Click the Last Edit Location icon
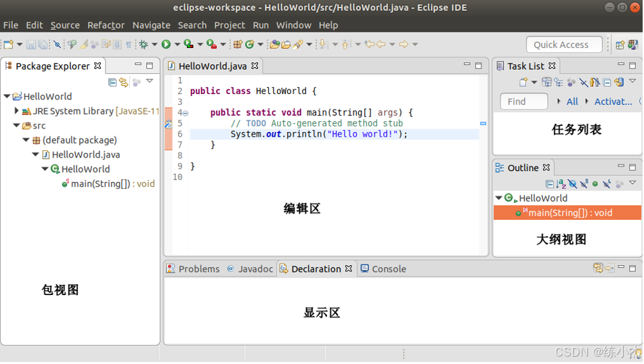 tap(369, 45)
